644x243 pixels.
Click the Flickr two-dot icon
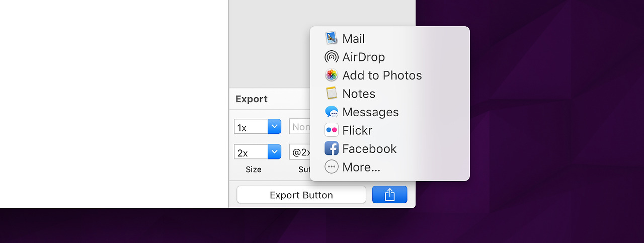coord(331,130)
